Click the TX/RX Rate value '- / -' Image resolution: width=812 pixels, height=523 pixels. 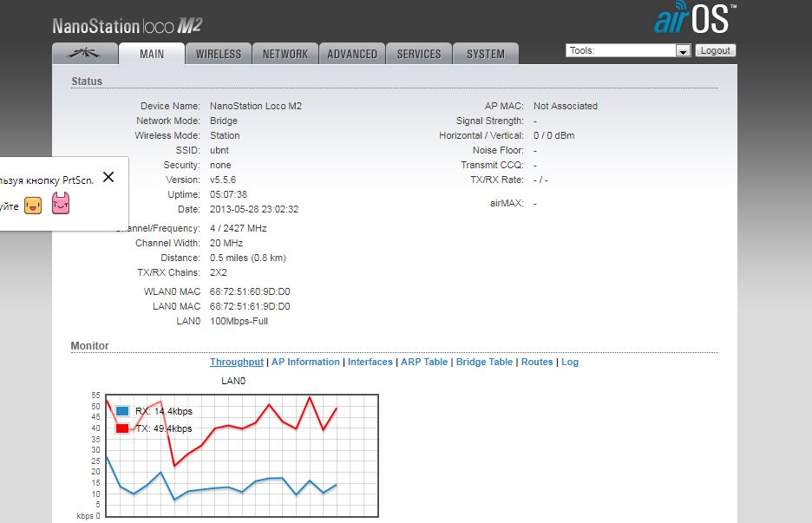[540, 180]
